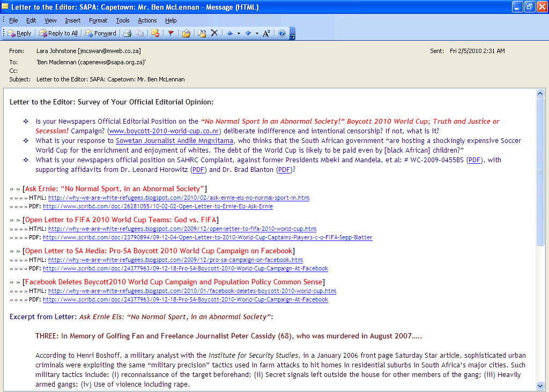This screenshot has width=549, height=392.
Task: Open the File menu
Action: coord(13,20)
